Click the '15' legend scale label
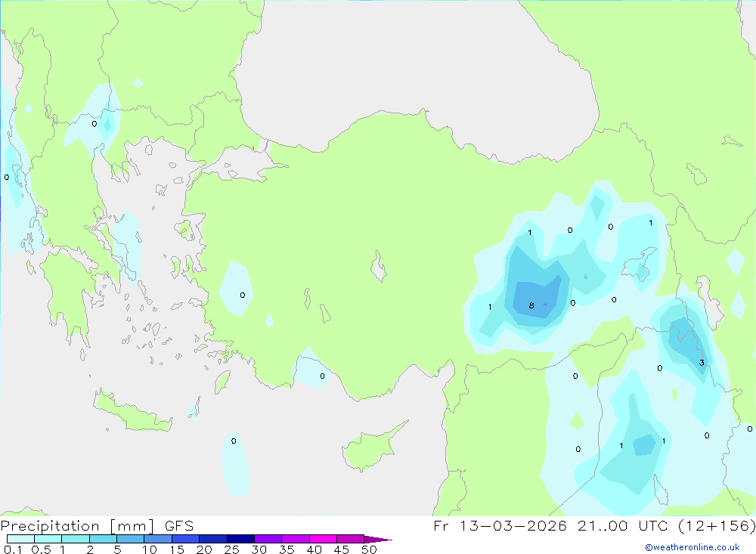 pyautogui.click(x=177, y=549)
